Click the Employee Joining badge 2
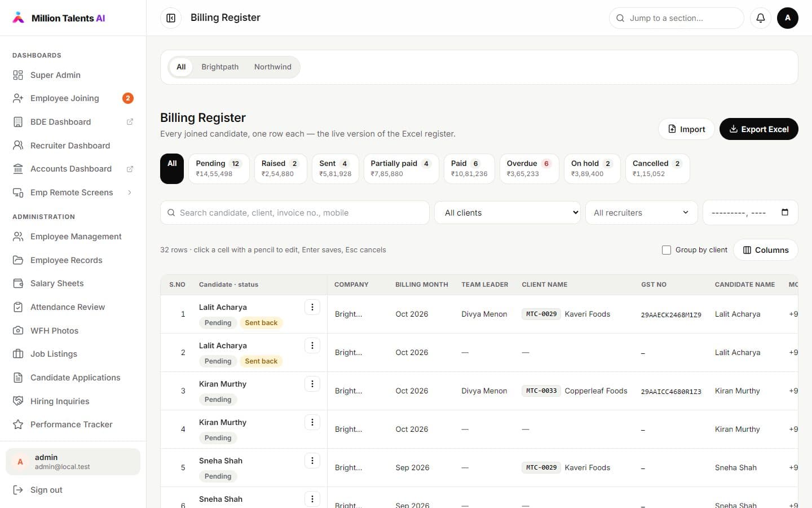The width and height of the screenshot is (812, 508). tap(128, 98)
